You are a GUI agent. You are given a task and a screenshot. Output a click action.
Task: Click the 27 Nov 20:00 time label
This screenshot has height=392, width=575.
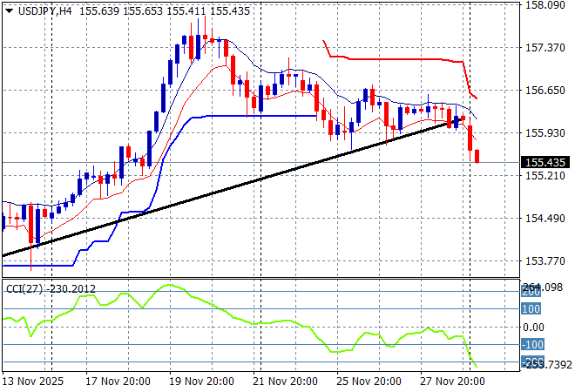pyautogui.click(x=452, y=382)
